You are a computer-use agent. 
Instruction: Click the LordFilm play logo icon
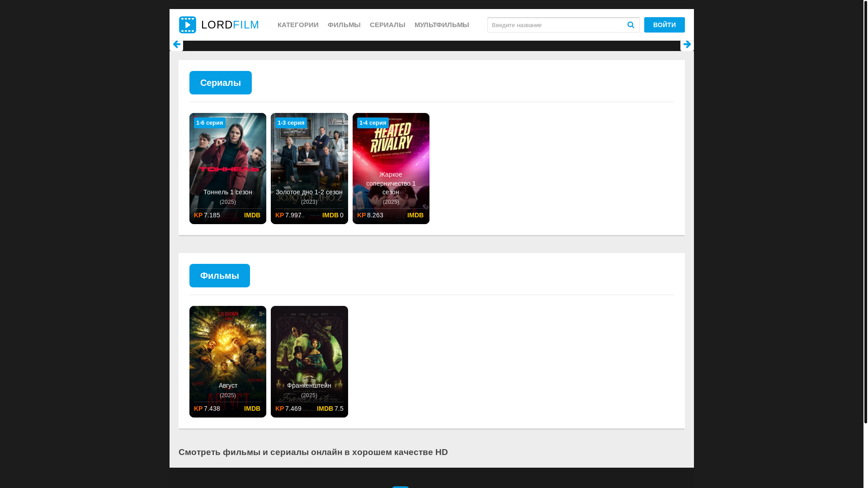187,25
